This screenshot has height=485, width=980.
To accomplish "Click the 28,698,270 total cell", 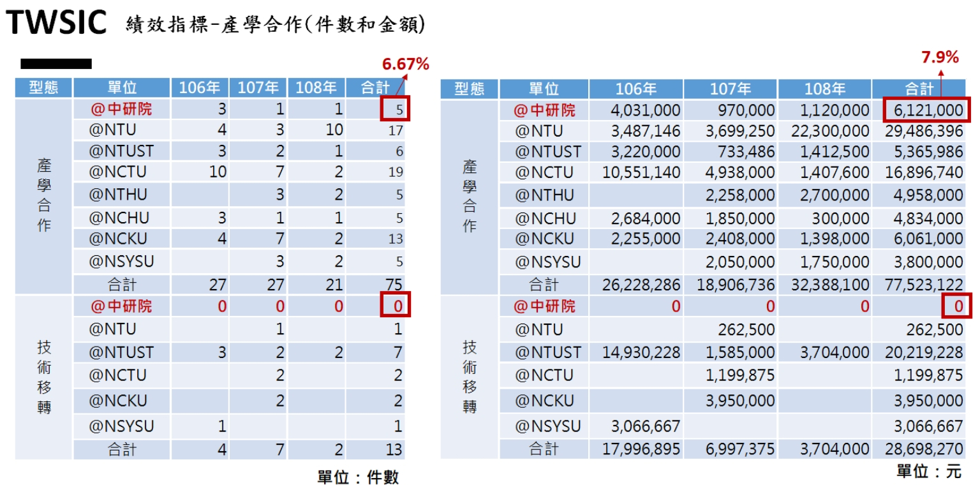I will tap(924, 449).
